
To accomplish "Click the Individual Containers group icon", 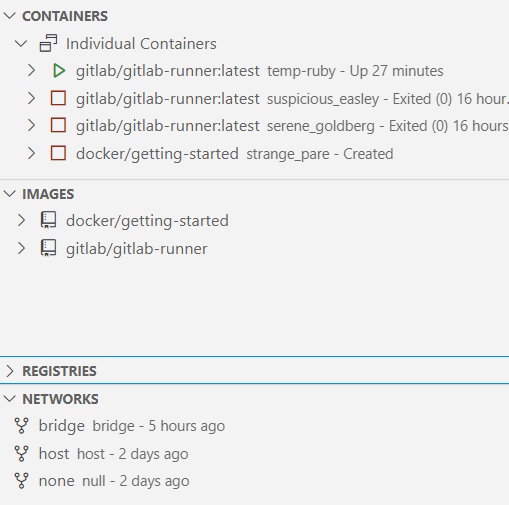I will pyautogui.click(x=48, y=43).
